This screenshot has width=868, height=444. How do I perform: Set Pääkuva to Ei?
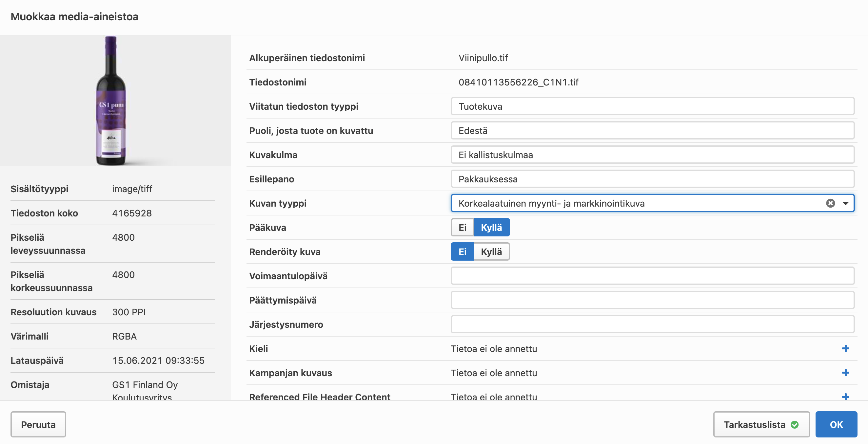(462, 228)
